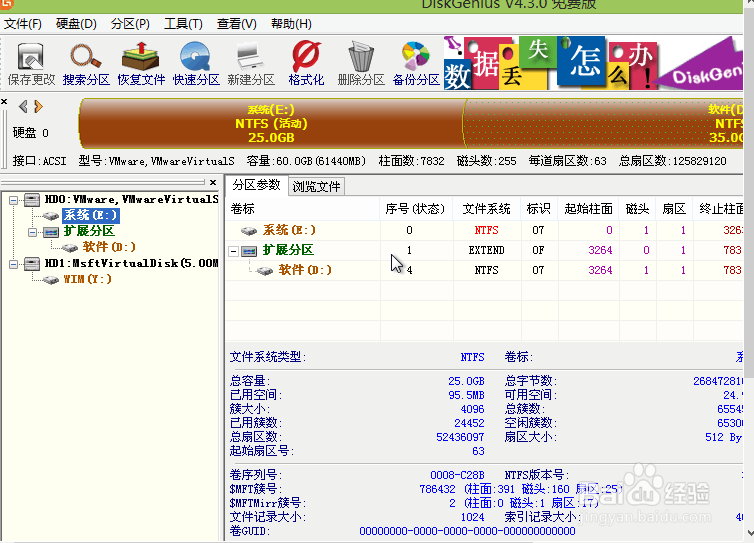
Task: Open the 查看(V) menu
Action: point(237,24)
